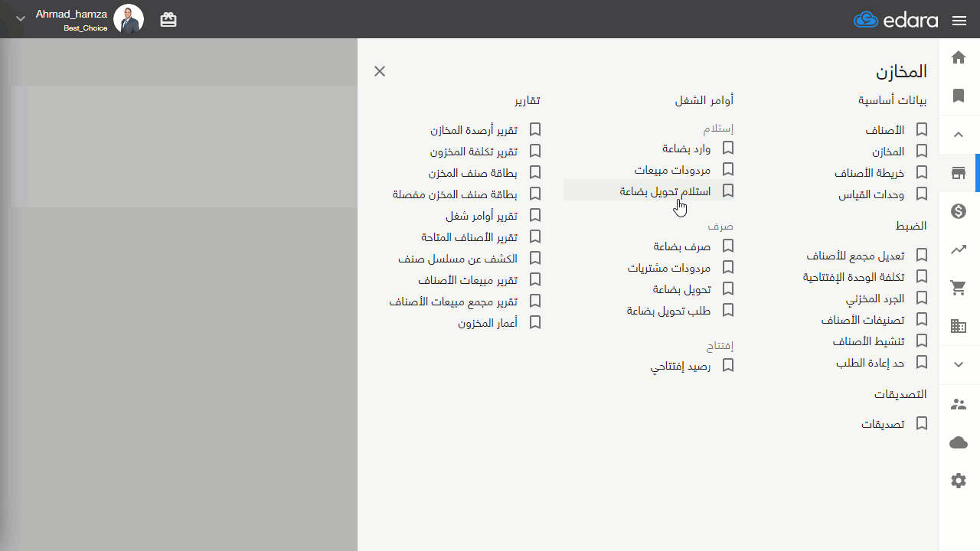Image resolution: width=980 pixels, height=551 pixels.
Task: Open the building company sidebar icon
Action: [x=959, y=327]
